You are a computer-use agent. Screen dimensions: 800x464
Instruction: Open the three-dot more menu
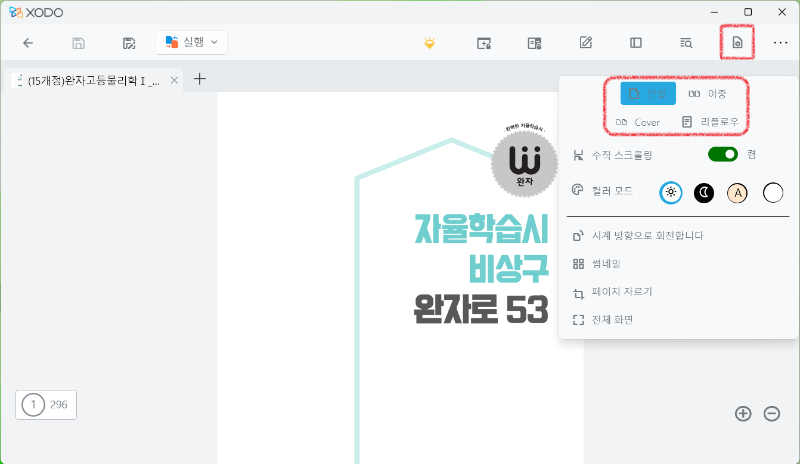pyautogui.click(x=781, y=43)
